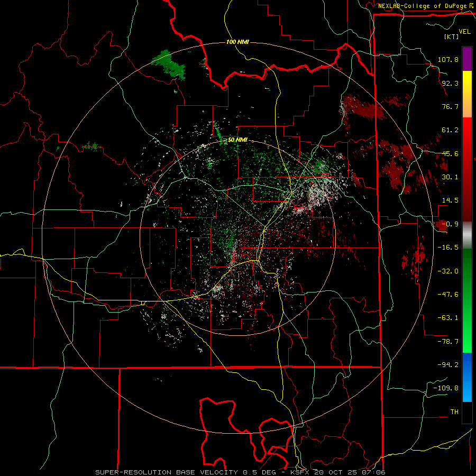Click the 76.7 scale value

click(x=450, y=106)
